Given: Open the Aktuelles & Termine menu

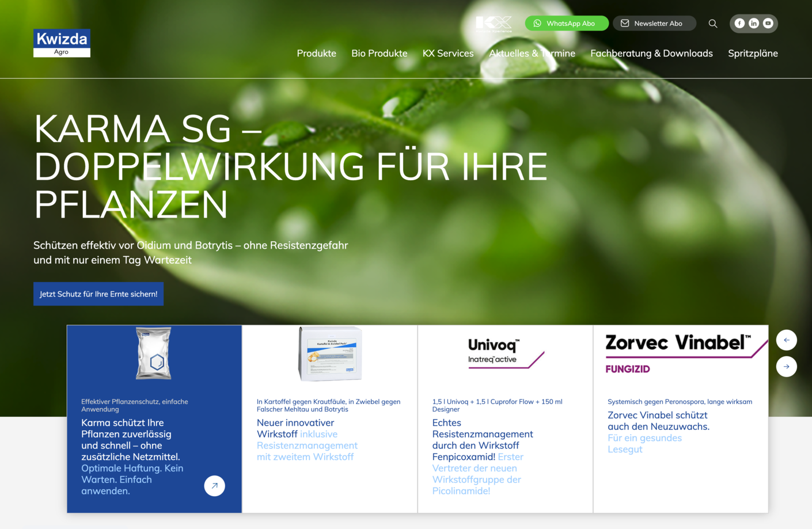Looking at the screenshot, I should tap(532, 54).
